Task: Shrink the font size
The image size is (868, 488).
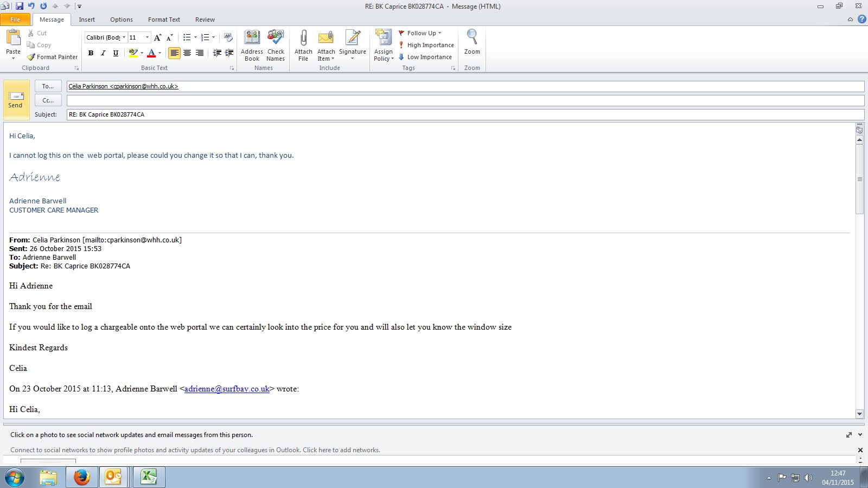Action: (169, 37)
